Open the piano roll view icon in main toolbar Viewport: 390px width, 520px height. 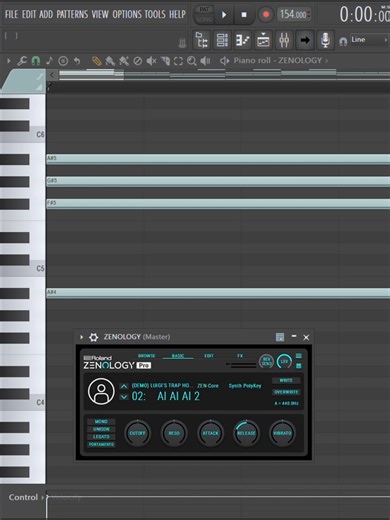243,40
